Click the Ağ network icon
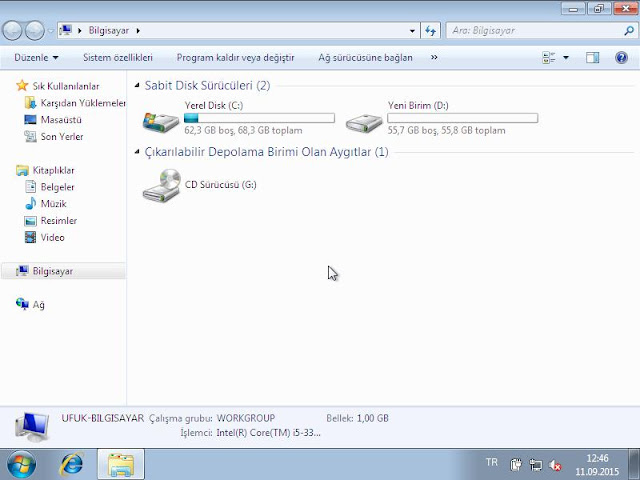The height and width of the screenshot is (480, 640). (x=22, y=304)
